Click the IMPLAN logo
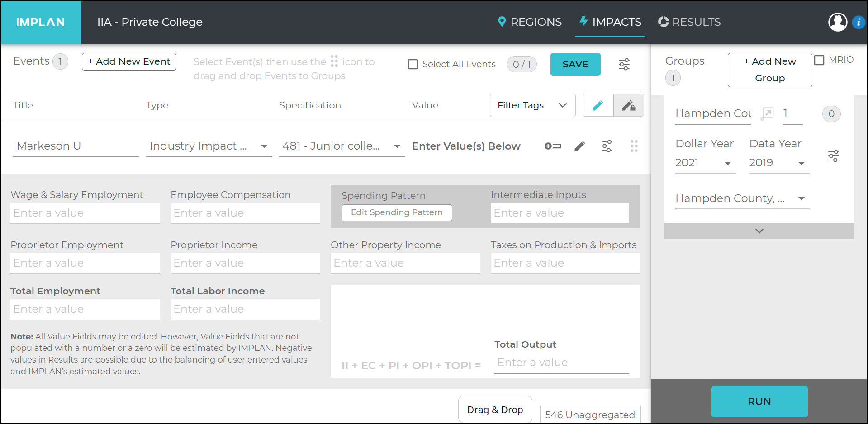Image resolution: width=868 pixels, height=424 pixels. point(41,22)
